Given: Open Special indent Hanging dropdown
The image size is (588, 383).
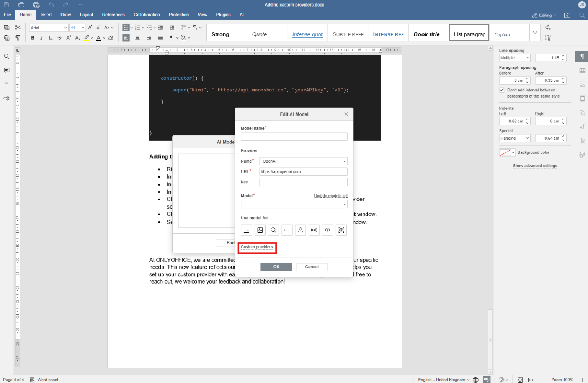Looking at the screenshot, I should (514, 138).
